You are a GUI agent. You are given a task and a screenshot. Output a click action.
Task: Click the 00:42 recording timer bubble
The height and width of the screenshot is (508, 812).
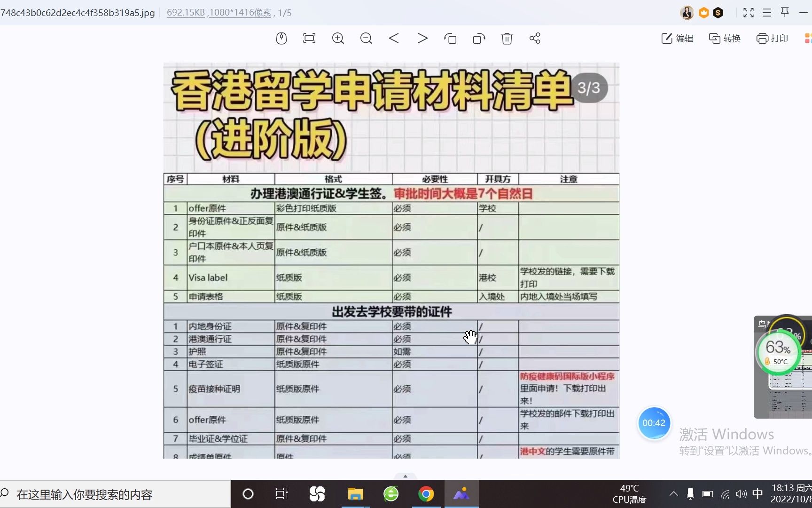click(x=654, y=423)
